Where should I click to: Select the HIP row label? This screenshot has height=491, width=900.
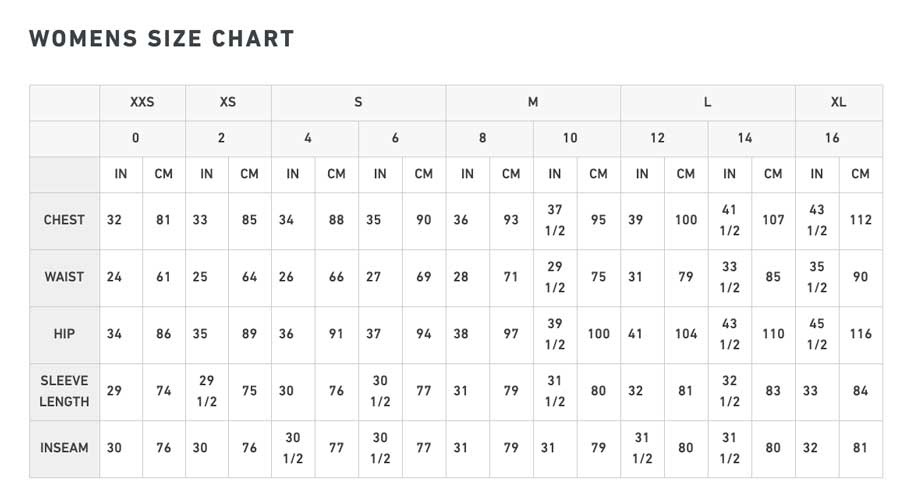(x=64, y=334)
